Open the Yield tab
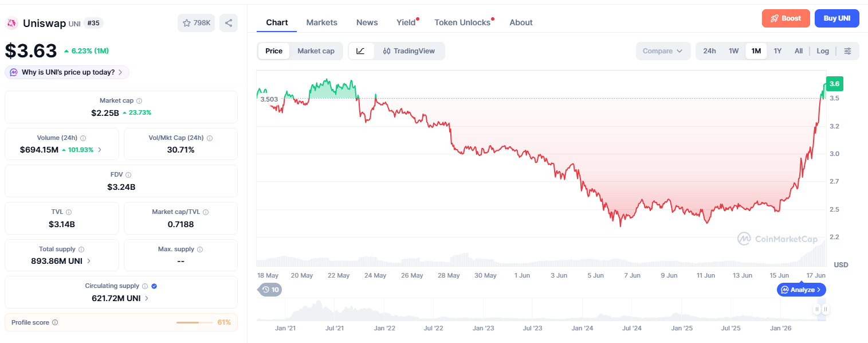Screen dimensions: 868x343 pyautogui.click(x=406, y=22)
